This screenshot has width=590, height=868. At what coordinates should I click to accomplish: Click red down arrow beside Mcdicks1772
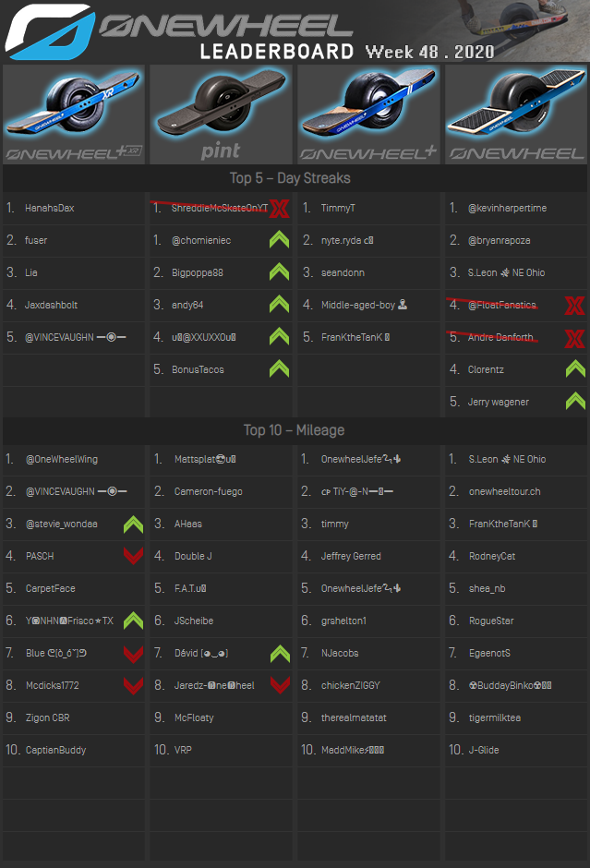(134, 686)
